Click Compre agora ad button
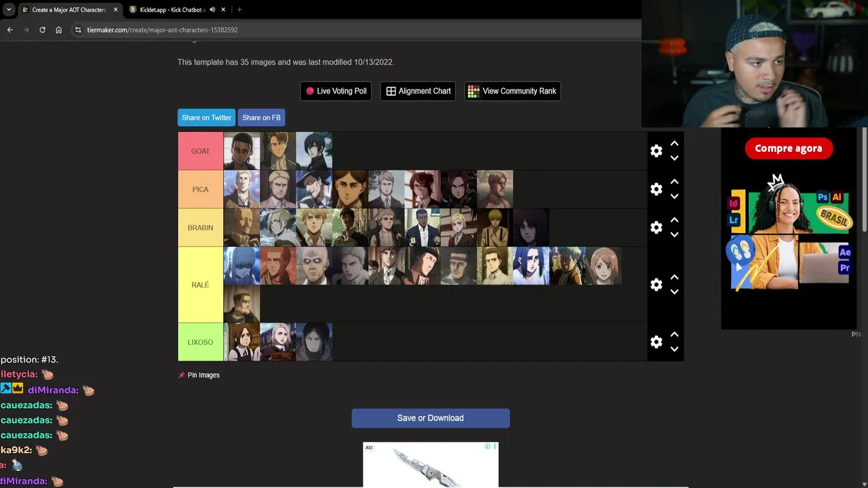The width and height of the screenshot is (868, 488). pos(789,148)
